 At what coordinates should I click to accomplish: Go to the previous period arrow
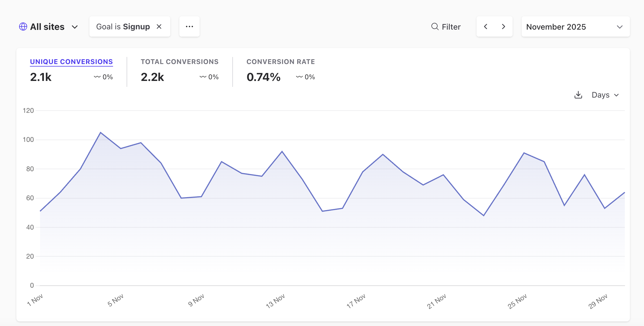486,27
